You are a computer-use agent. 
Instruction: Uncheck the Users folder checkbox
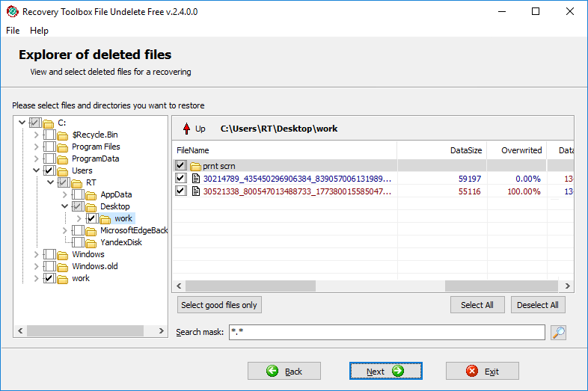(x=49, y=170)
